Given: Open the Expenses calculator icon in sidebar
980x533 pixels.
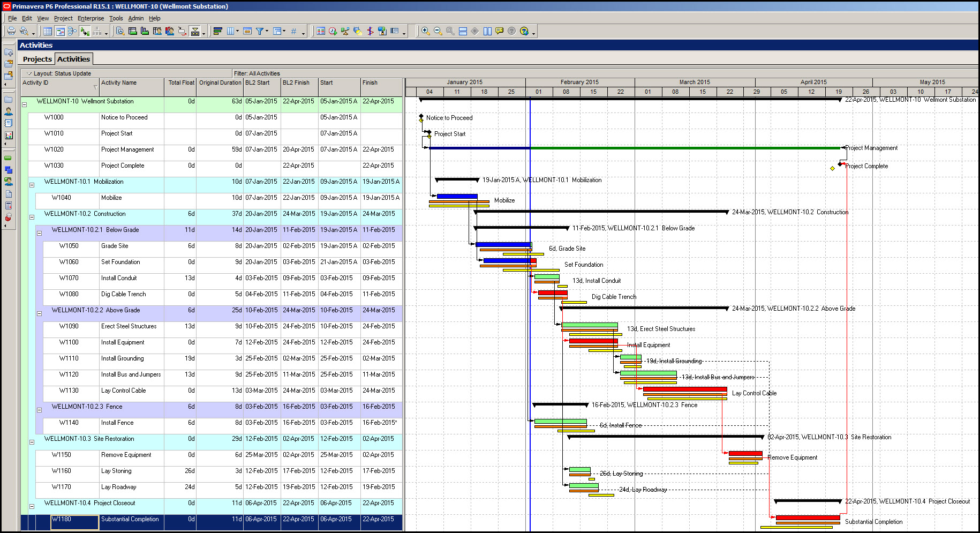Looking at the screenshot, I should 9,206.
